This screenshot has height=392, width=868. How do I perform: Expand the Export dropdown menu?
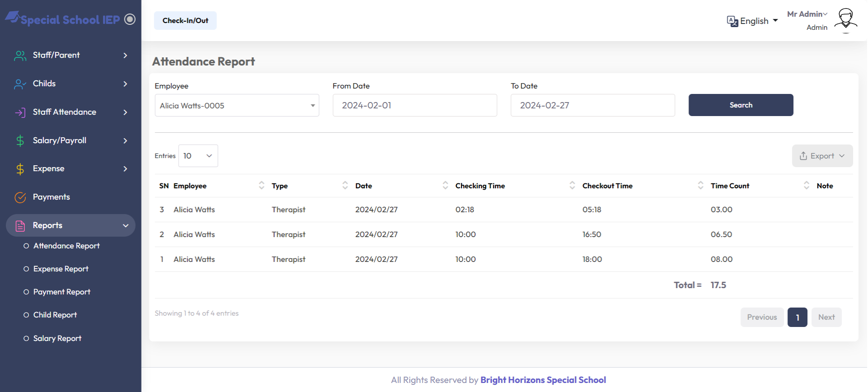pyautogui.click(x=822, y=156)
